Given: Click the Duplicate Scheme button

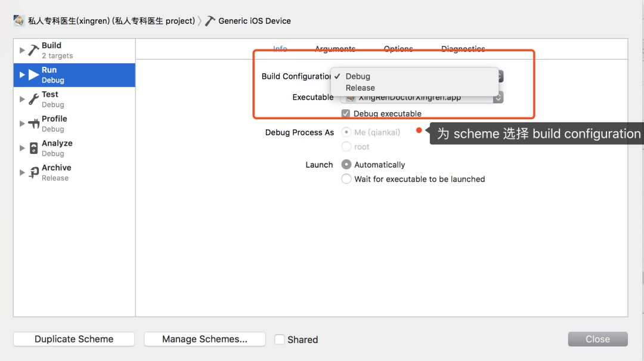Looking at the screenshot, I should click(x=74, y=339).
